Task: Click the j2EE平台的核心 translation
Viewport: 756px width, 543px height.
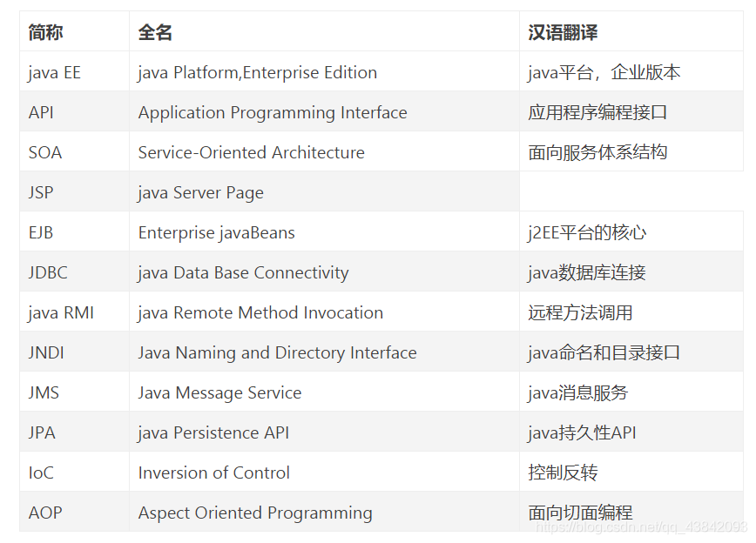Action: (587, 232)
